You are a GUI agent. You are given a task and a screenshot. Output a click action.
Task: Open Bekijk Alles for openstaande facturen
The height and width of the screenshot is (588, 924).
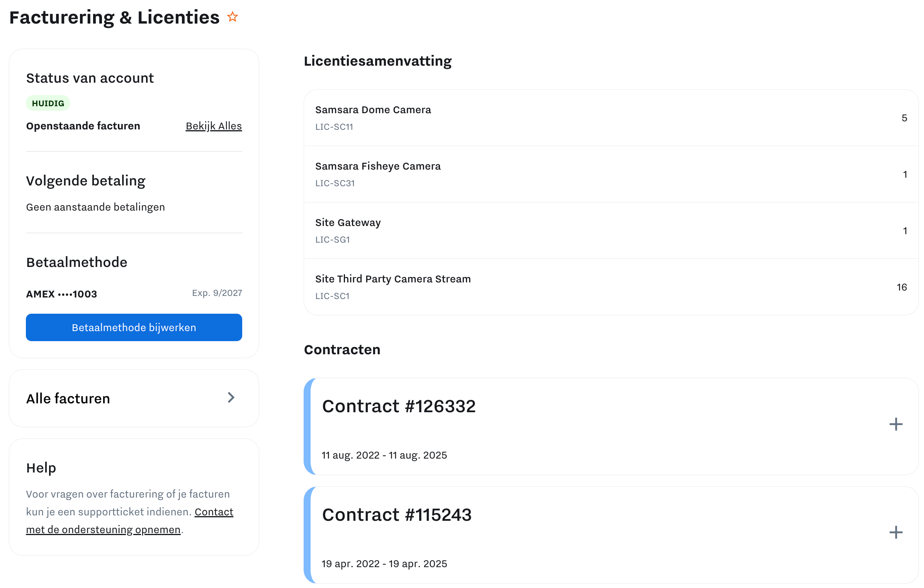click(213, 126)
